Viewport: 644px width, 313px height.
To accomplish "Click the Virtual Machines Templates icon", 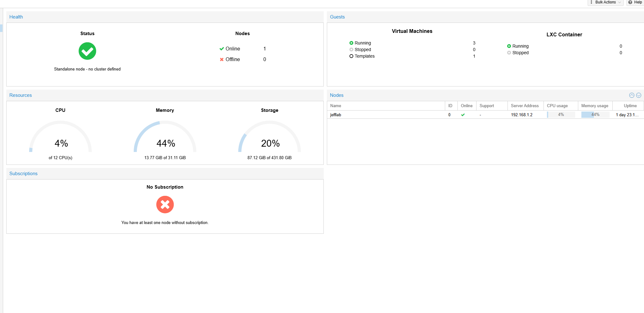I will pyautogui.click(x=351, y=56).
